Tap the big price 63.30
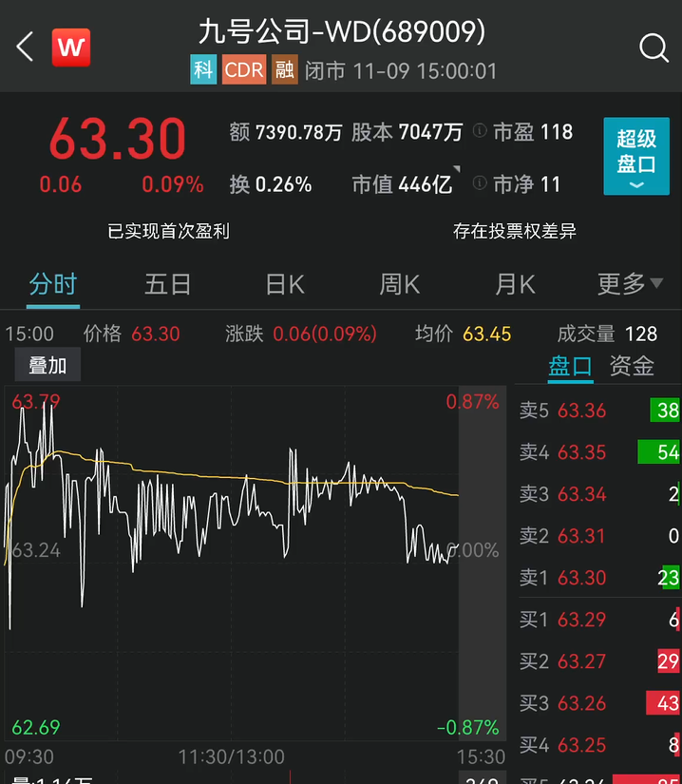The image size is (682, 784). click(x=118, y=139)
